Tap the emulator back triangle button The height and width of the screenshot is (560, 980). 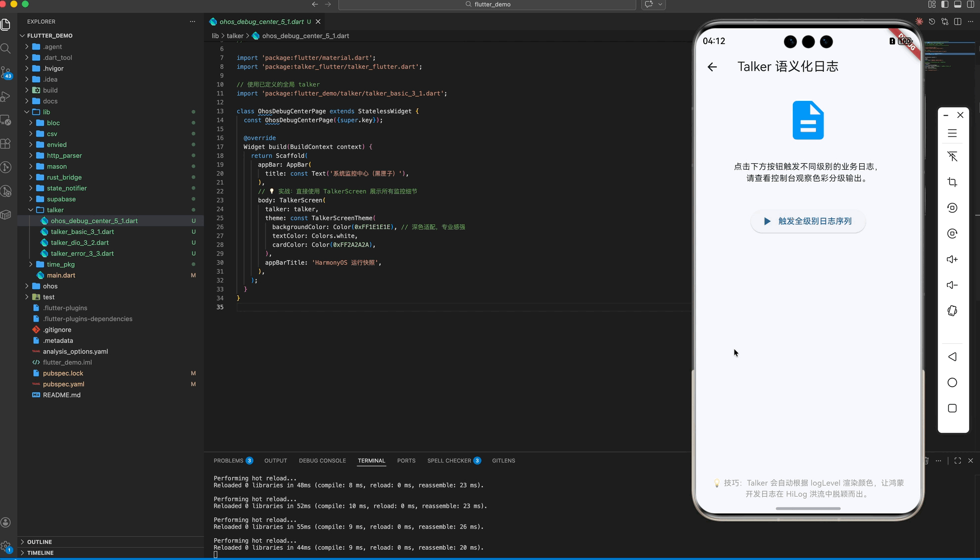coord(952,357)
